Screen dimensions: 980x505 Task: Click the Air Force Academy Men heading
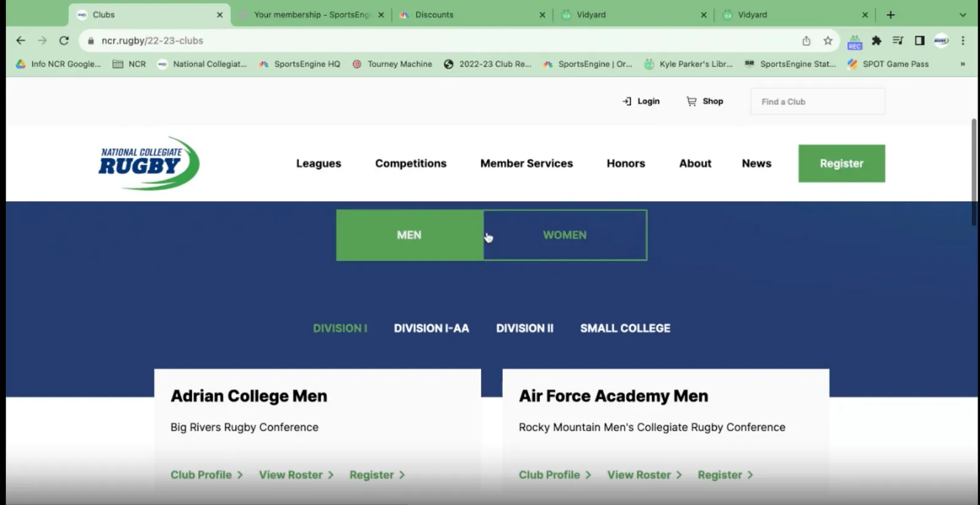614,396
